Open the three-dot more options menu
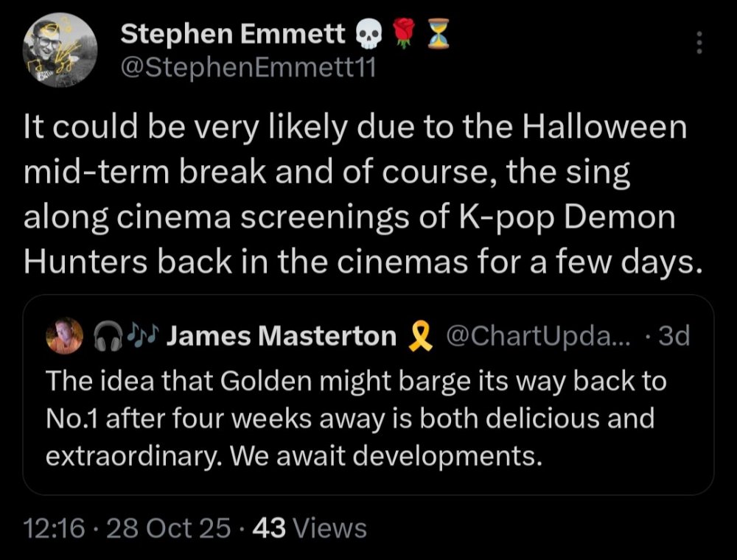This screenshot has width=737, height=560. 699,44
